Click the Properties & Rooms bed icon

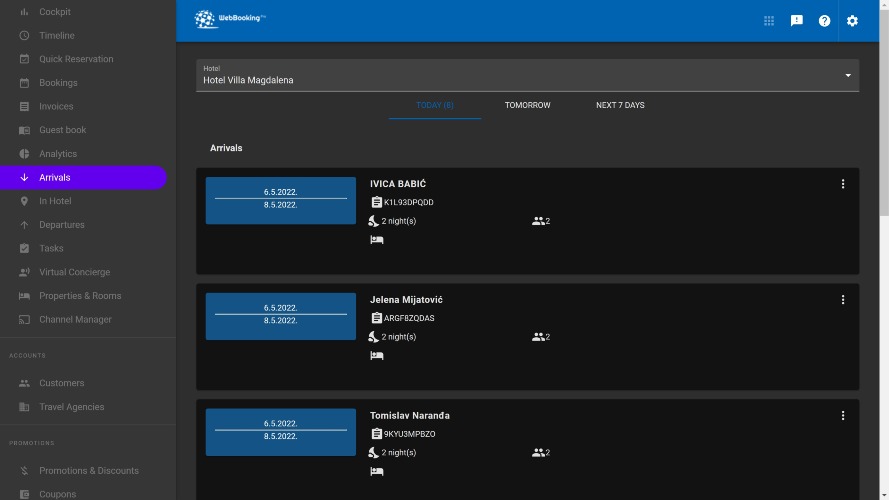click(24, 296)
